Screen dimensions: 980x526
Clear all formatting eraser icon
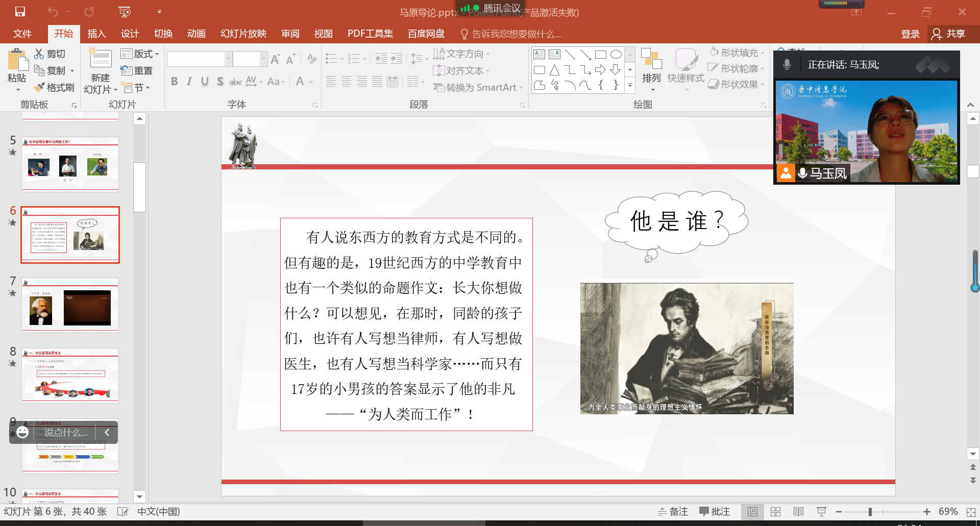(311, 59)
